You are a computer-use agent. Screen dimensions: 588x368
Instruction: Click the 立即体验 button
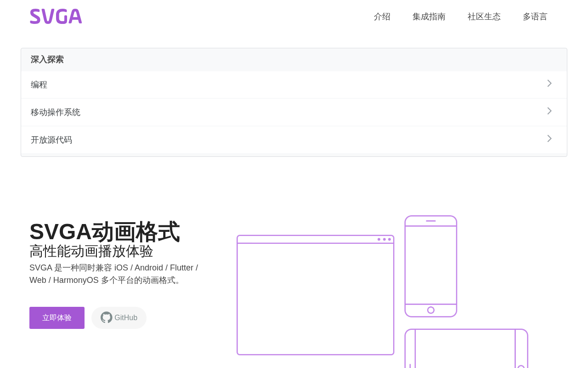pos(57,318)
